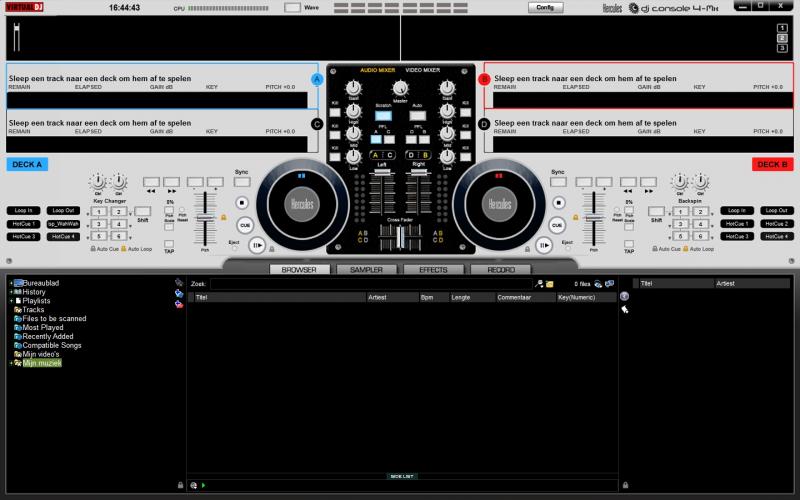This screenshot has height=500, width=800.
Task: Select deck A round indicator
Action: tap(317, 79)
